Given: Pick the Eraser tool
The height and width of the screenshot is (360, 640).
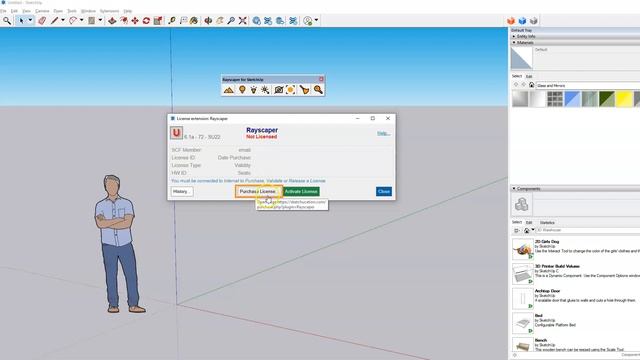Looking at the screenshot, I should 42,20.
